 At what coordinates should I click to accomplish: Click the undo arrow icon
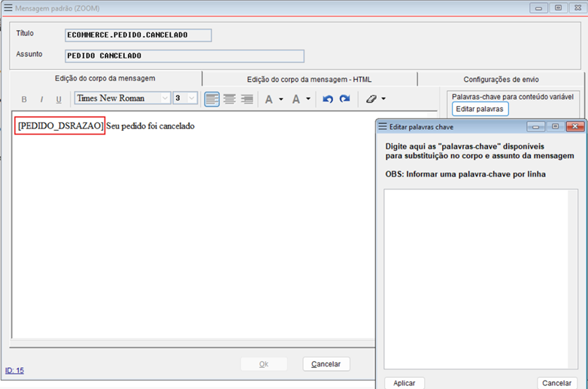328,98
